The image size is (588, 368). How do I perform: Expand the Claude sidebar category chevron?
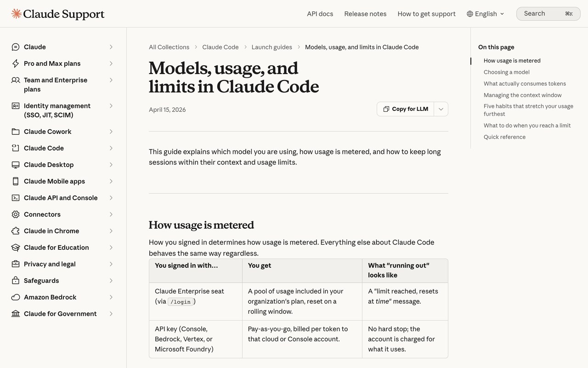[111, 47]
